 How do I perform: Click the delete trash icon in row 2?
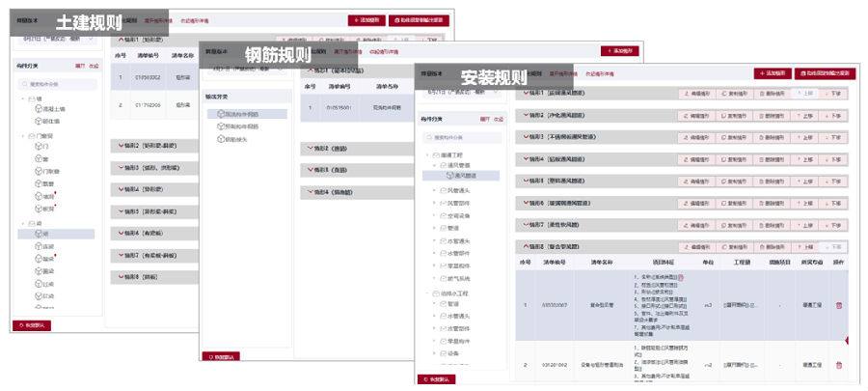838,364
